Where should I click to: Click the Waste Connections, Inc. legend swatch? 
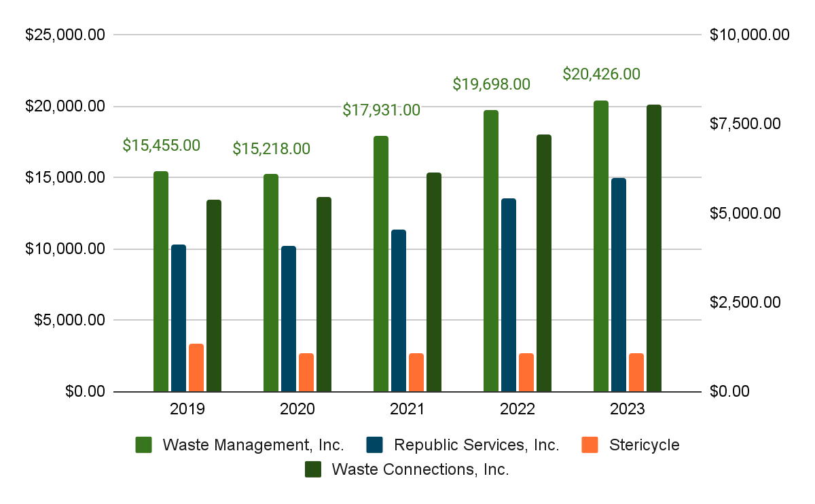313,469
